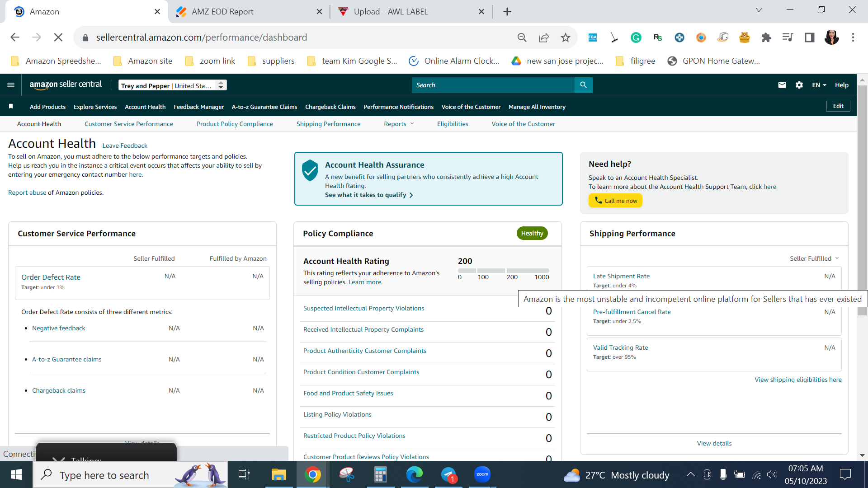Open the Chrome profile avatar
Image resolution: width=868 pixels, height=488 pixels.
pos(831,38)
